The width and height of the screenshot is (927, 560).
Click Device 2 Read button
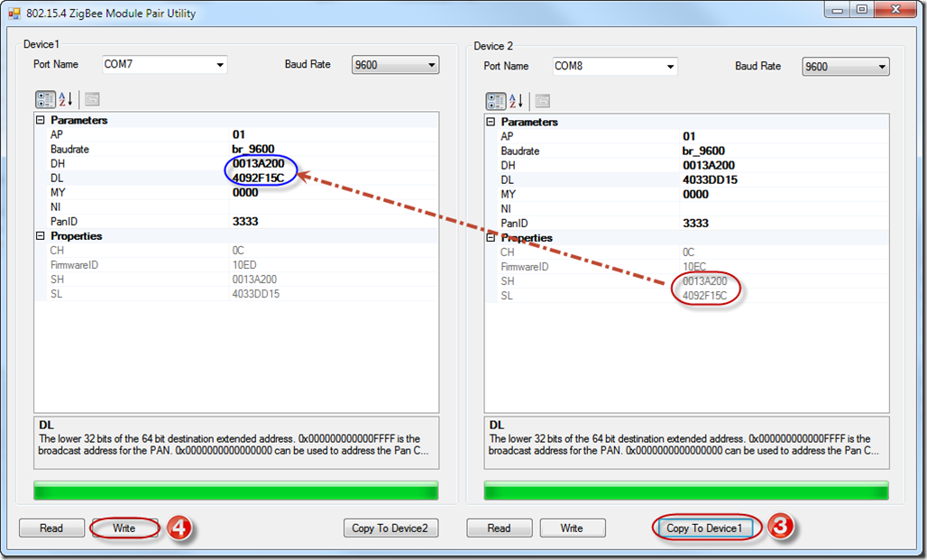(499, 528)
